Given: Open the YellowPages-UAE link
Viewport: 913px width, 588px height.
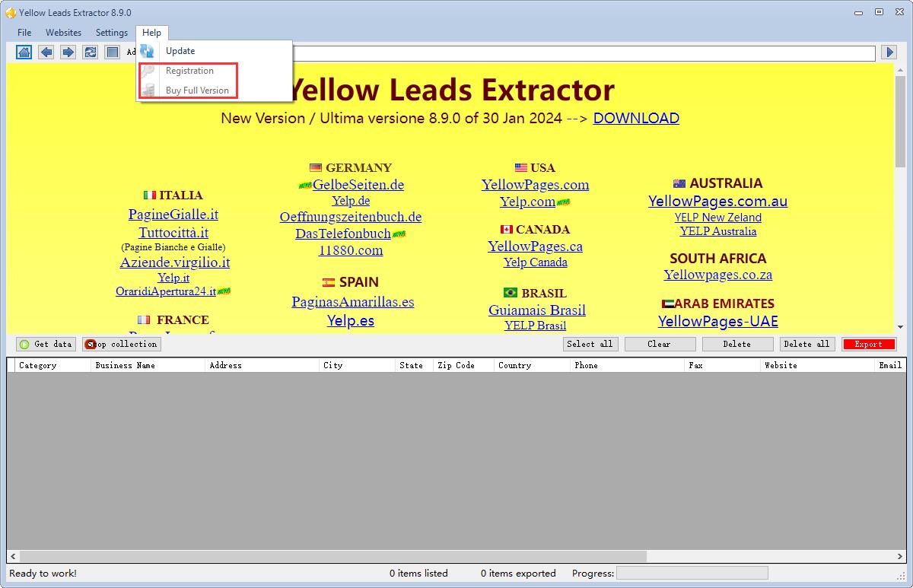Looking at the screenshot, I should click(x=718, y=322).
